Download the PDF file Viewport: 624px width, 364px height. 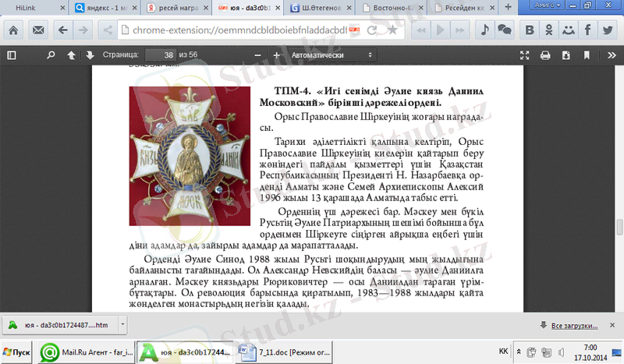[565, 55]
